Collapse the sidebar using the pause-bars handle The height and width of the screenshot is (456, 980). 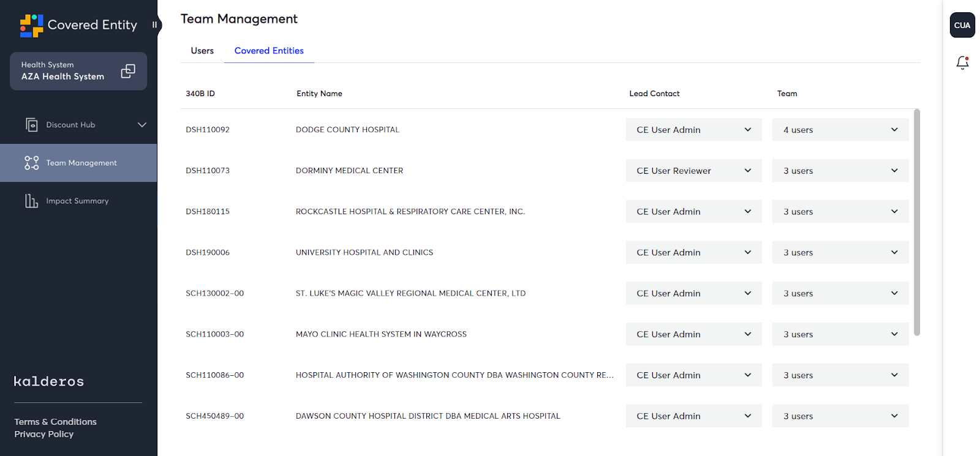pyautogui.click(x=154, y=25)
